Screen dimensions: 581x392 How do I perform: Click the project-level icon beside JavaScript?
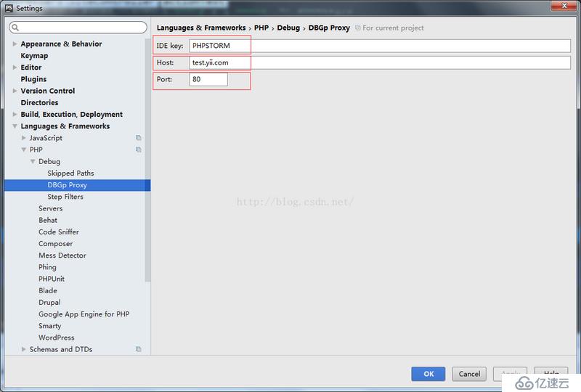(139, 138)
